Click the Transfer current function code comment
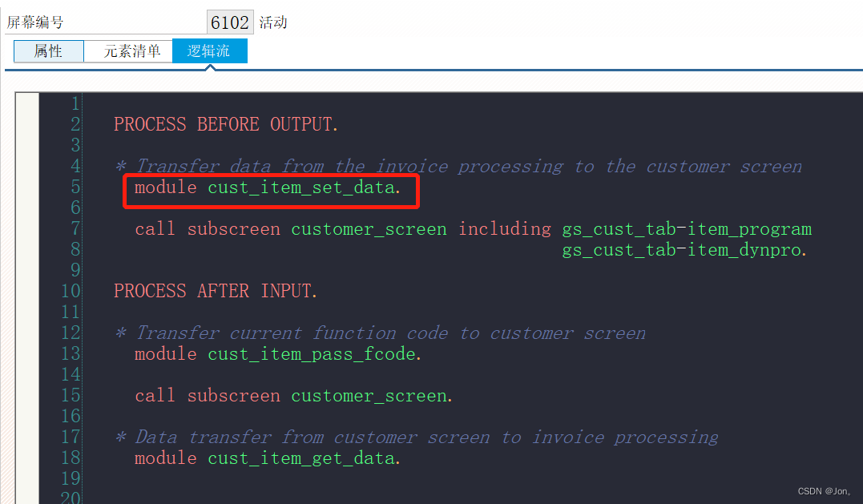Viewport: 863px width, 504px height. [x=381, y=333]
